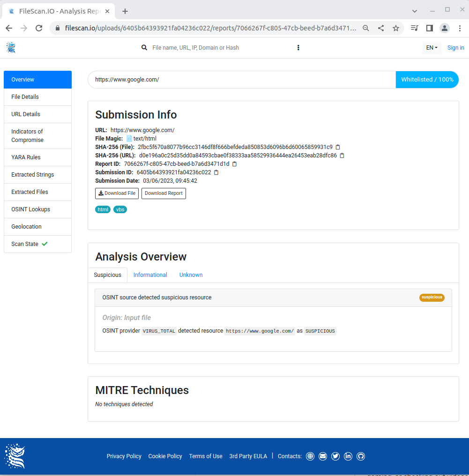Open the Chrome three-dot menu
Image resolution: width=469 pixels, height=476 pixels.
pos(460,28)
